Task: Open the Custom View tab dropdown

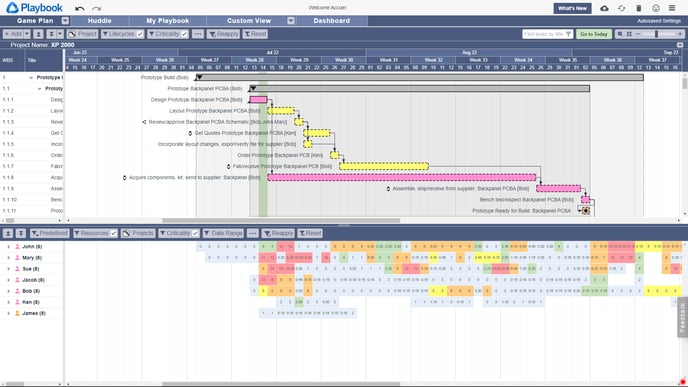Action: pyautogui.click(x=290, y=21)
